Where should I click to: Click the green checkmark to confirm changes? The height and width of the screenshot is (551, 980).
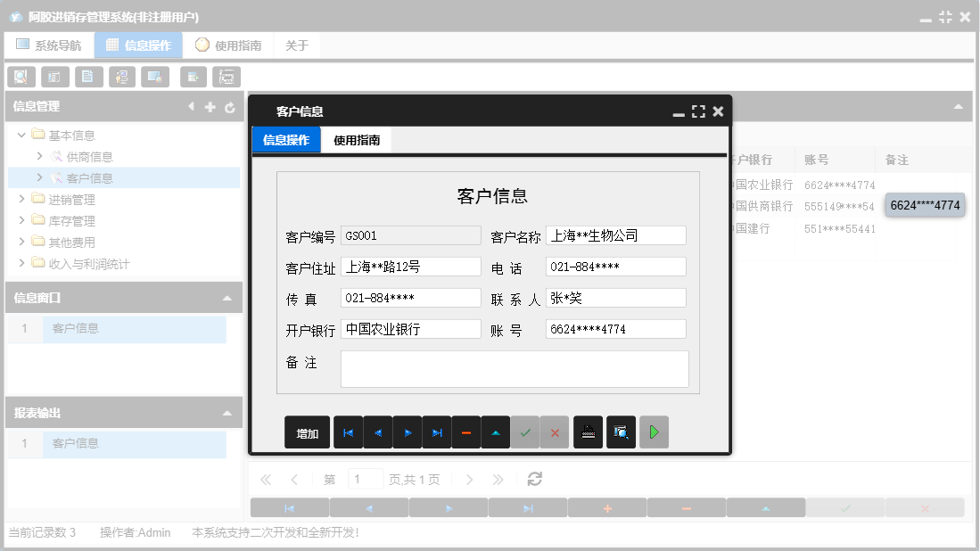point(525,432)
